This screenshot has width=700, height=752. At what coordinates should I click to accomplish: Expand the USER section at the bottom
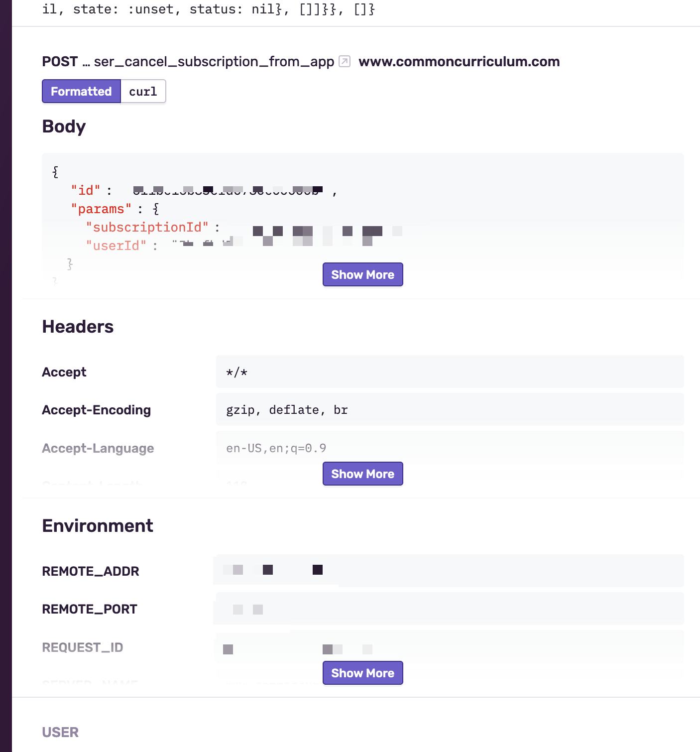point(60,732)
